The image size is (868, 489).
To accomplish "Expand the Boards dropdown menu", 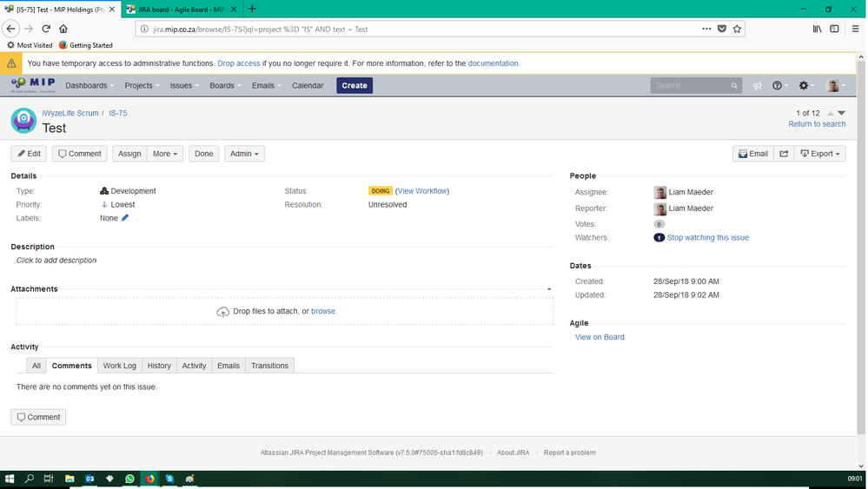I will pos(225,85).
